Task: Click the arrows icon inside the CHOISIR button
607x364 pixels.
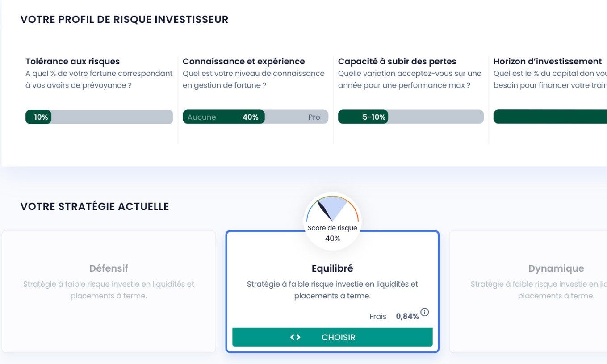Action: [295, 337]
